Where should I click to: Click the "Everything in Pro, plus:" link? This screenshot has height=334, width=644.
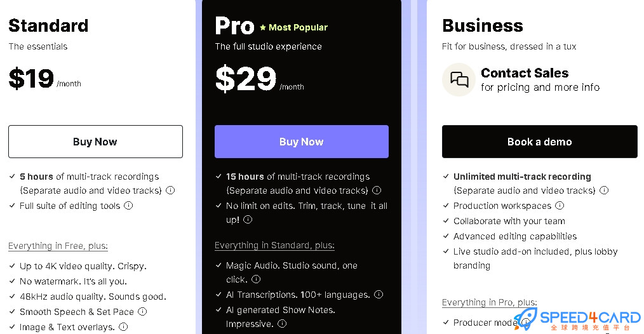pos(489,302)
